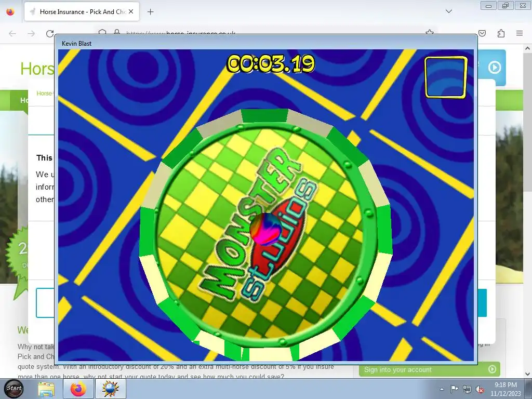Open the Firefox extensions puzzle icon
This screenshot has width=532, height=399.
tap(501, 33)
